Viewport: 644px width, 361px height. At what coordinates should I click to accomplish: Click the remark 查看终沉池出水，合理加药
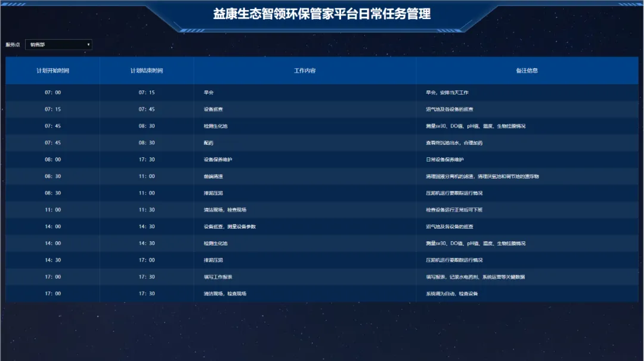coord(454,143)
